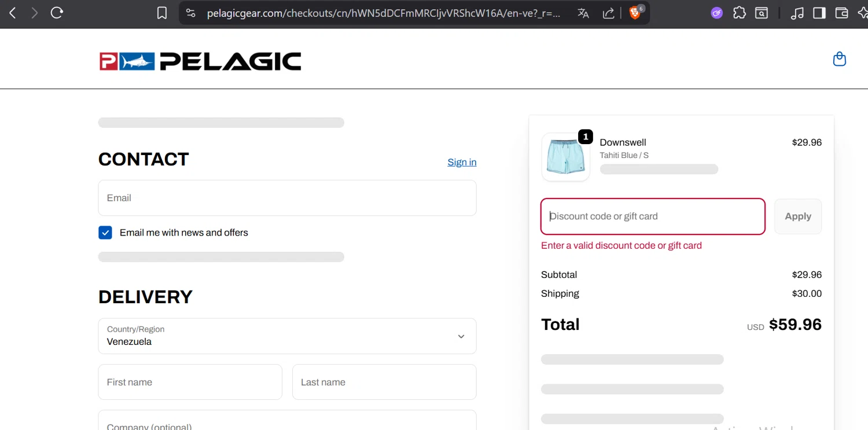This screenshot has height=430, width=868.
Task: Focus the Email input field
Action: tap(287, 198)
